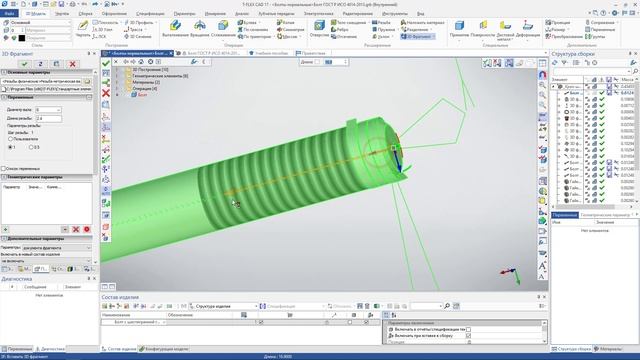Image resolution: width=640 pixels, height=360 pixels.
Task: Click the green checkmark in vertical automenu
Action: coord(106,63)
